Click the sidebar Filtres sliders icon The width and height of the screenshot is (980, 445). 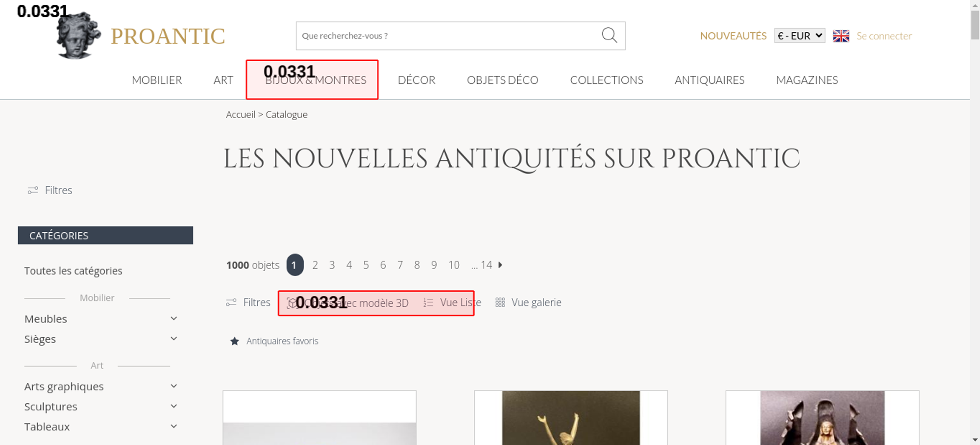[x=33, y=190]
